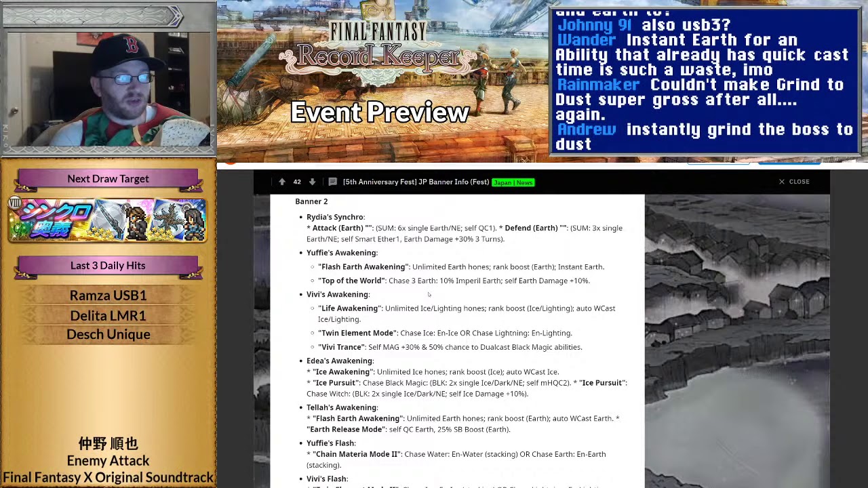
Task: Click 'Top of the World' ability text
Action: [x=351, y=281]
